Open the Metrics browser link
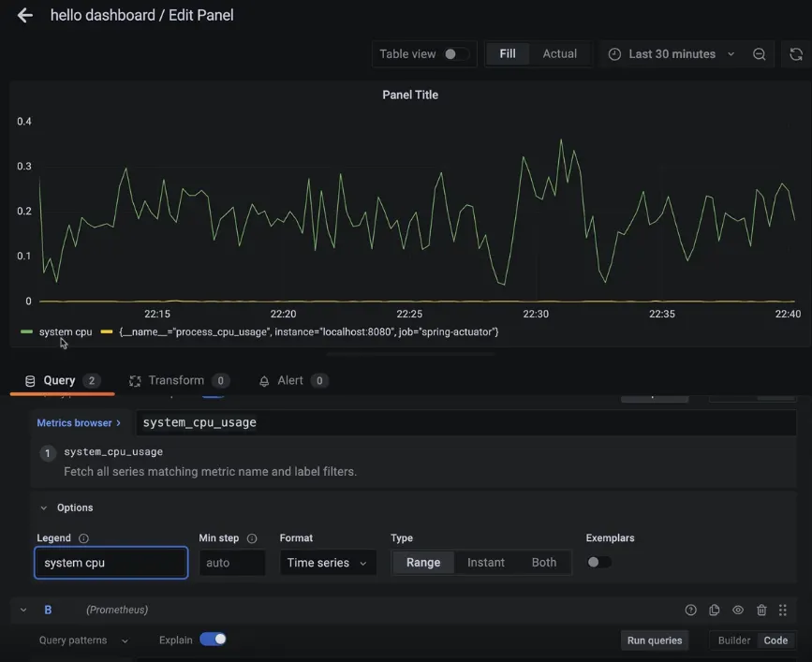The image size is (812, 662). pyautogui.click(x=79, y=423)
